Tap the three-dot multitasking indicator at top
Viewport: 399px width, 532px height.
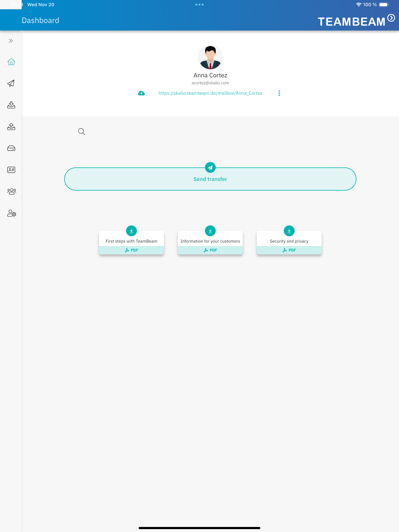point(199,5)
